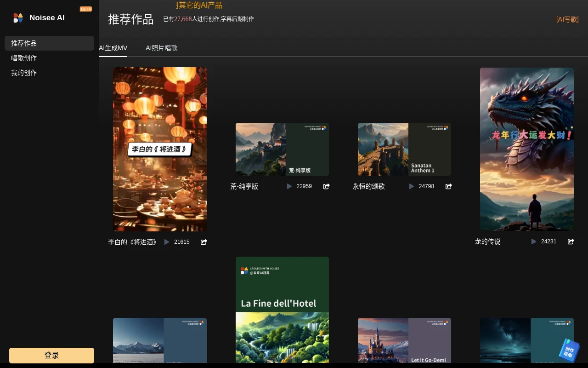Open 唱歌创作 in the sidebar

(24, 58)
